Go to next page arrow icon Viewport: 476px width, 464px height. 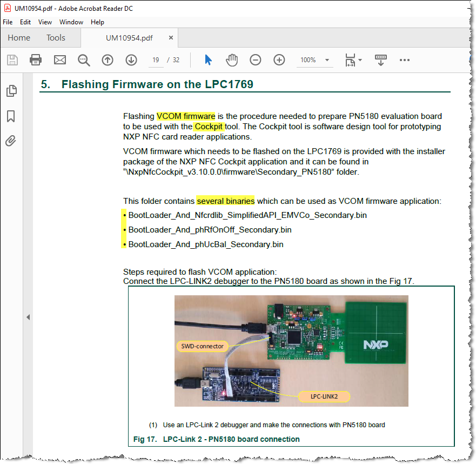tap(131, 60)
